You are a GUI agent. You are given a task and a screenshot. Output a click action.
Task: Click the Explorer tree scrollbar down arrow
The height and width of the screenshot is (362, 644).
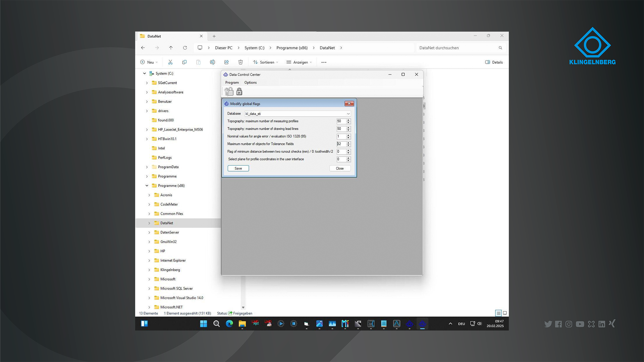click(x=243, y=307)
